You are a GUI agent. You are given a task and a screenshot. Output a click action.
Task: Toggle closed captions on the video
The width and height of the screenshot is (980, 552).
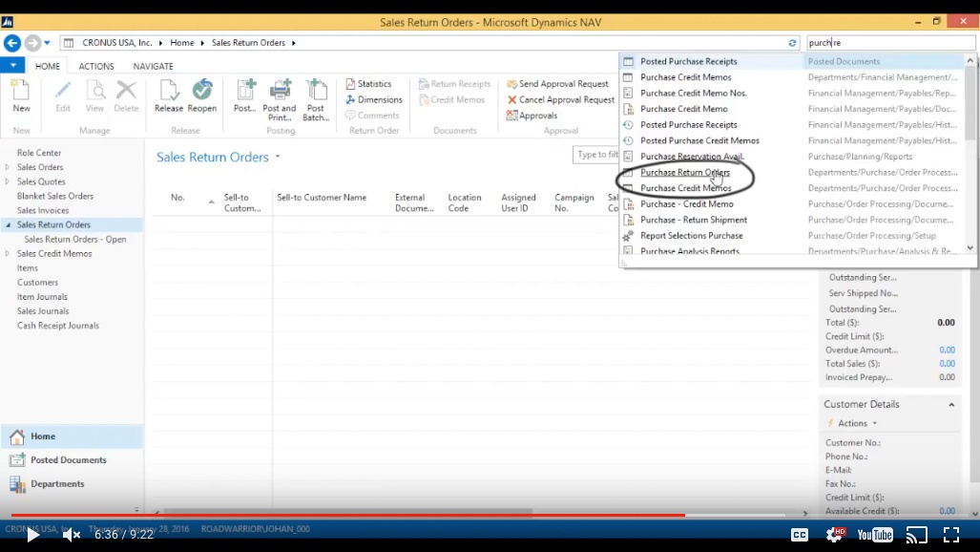[x=800, y=535]
